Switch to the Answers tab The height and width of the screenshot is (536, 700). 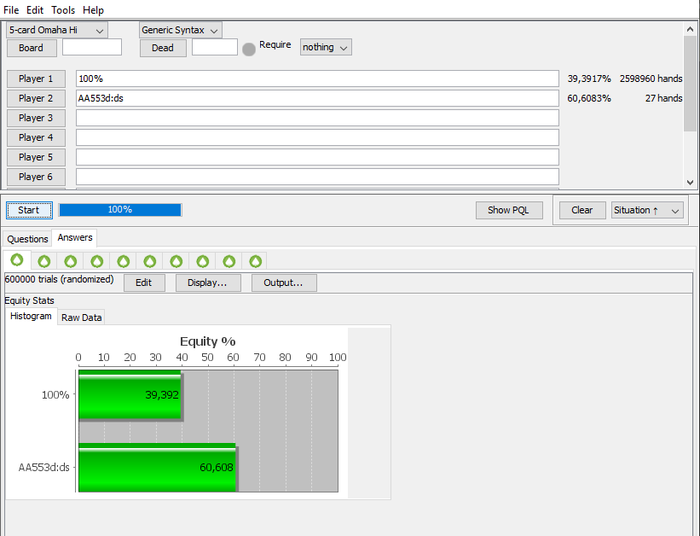75,237
